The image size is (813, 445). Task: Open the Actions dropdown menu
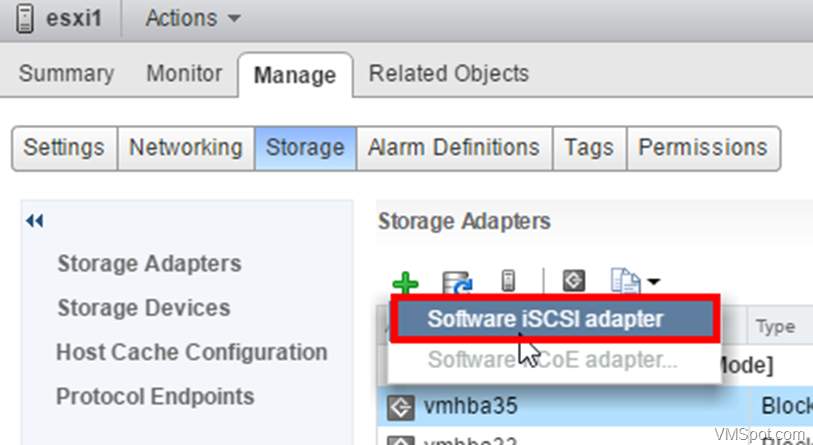[x=193, y=19]
